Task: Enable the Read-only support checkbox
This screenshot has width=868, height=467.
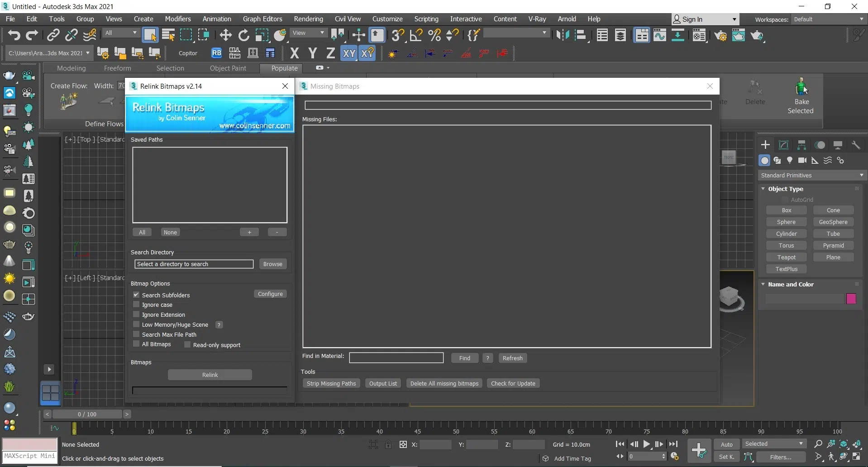Action: 187,345
